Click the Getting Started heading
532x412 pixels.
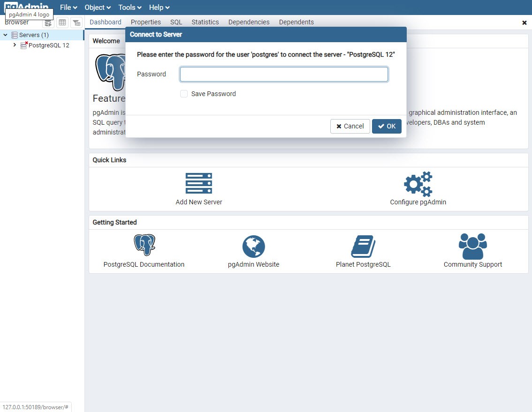pyautogui.click(x=114, y=223)
